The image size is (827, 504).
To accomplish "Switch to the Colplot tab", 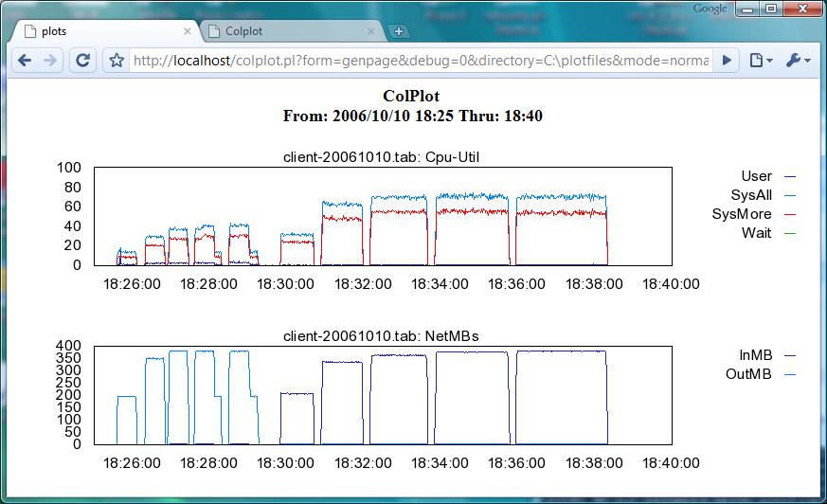I will pyautogui.click(x=284, y=31).
